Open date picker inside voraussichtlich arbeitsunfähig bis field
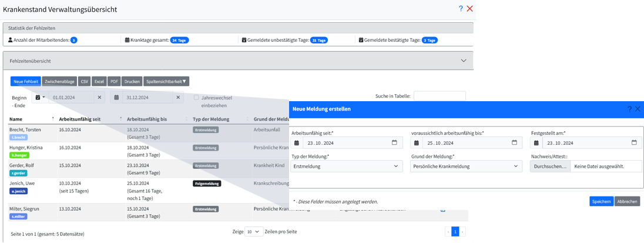This screenshot has height=243, width=644. click(x=514, y=142)
